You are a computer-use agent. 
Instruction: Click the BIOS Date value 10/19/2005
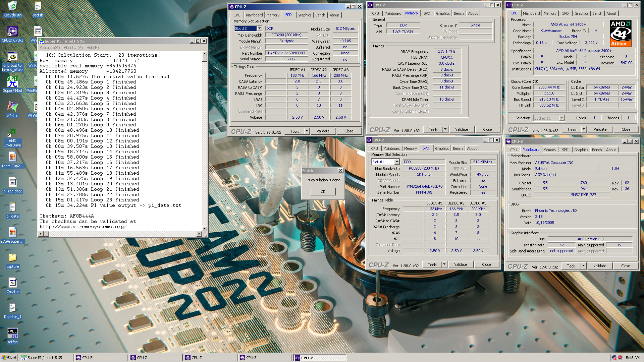click(583, 223)
